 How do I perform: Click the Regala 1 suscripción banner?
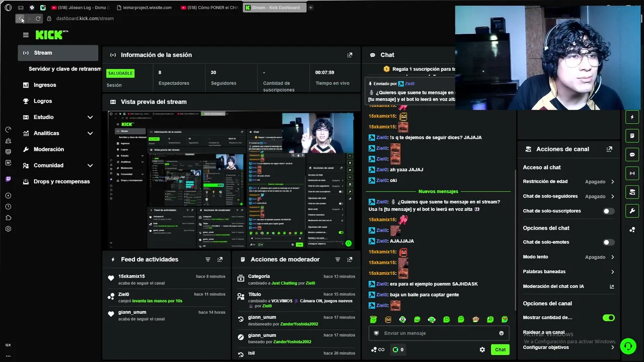point(419,69)
